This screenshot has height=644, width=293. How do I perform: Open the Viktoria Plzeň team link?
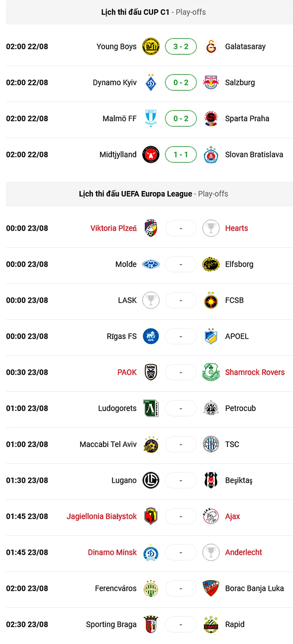(x=114, y=228)
